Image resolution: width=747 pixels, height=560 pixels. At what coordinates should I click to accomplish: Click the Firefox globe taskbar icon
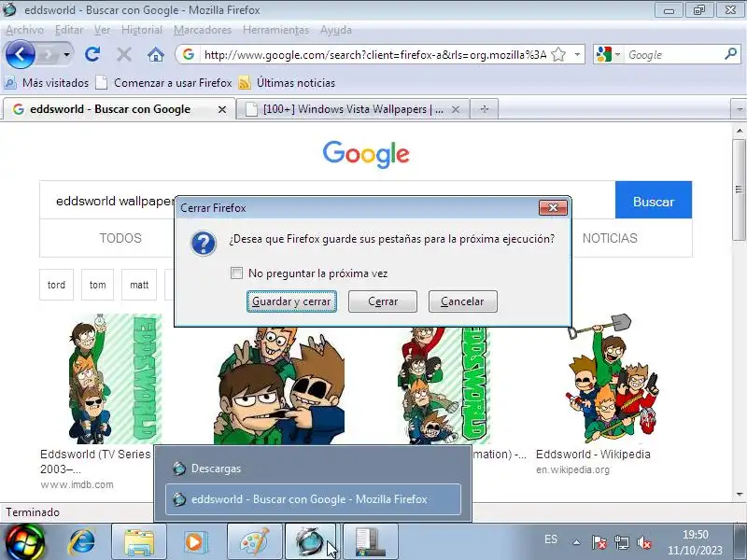tap(311, 541)
